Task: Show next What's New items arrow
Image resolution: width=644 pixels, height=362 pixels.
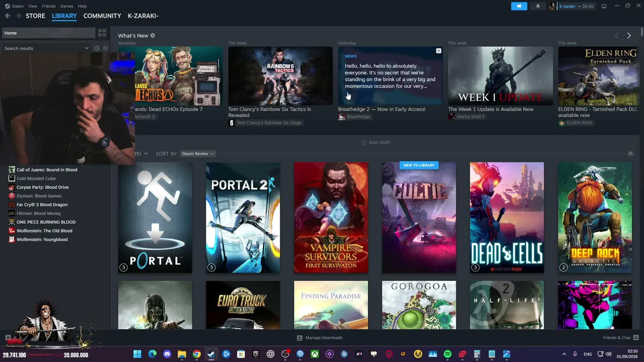Action: [x=629, y=36]
